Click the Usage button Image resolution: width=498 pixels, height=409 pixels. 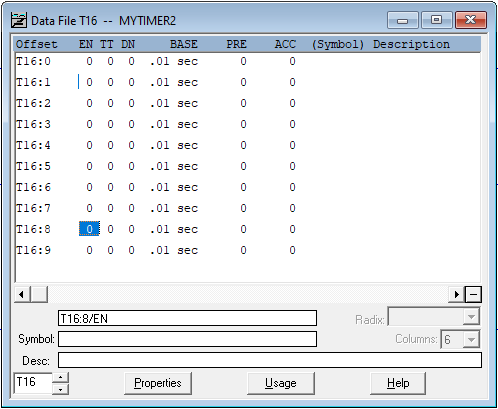281,383
